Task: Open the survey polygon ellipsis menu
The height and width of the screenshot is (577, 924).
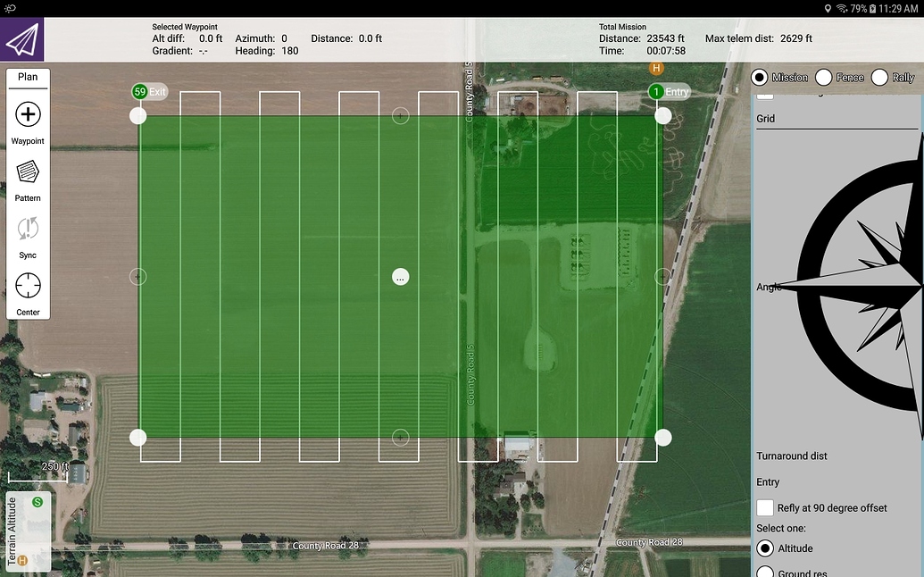Action: [x=400, y=277]
